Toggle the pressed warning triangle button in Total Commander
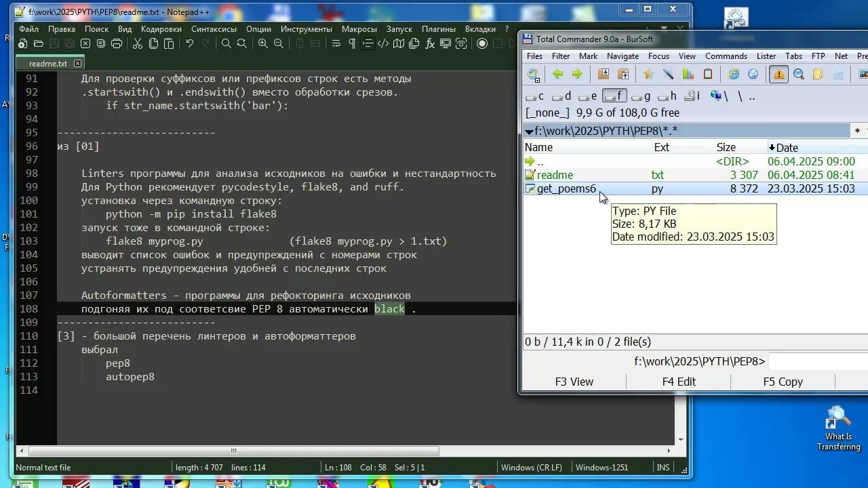Screen dimensions: 868x488 coord(778,75)
